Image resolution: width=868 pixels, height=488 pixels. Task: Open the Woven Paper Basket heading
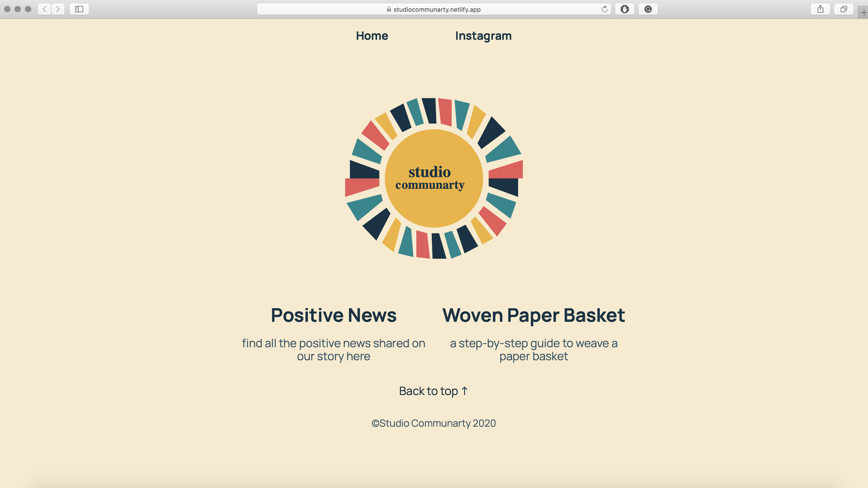tap(533, 315)
